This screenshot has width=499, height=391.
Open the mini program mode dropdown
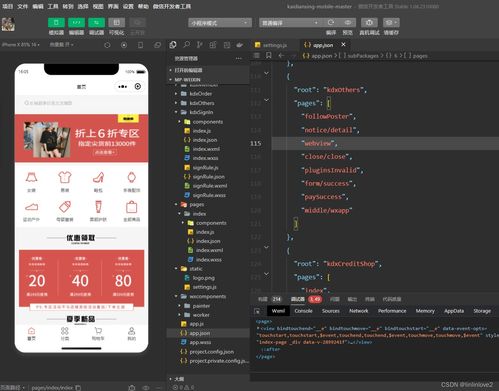click(x=220, y=23)
